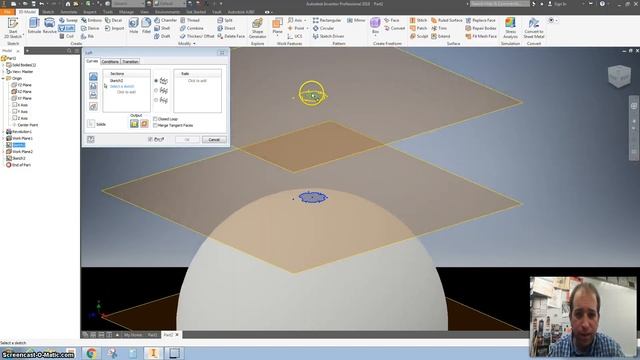The image size is (640, 360).
Task: Select the Box freeform tool
Action: (375, 24)
